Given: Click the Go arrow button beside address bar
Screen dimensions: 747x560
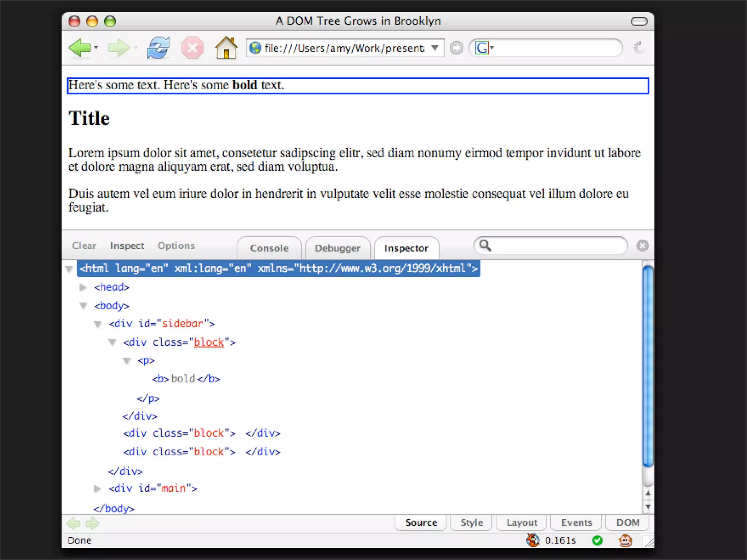Looking at the screenshot, I should pyautogui.click(x=456, y=48).
